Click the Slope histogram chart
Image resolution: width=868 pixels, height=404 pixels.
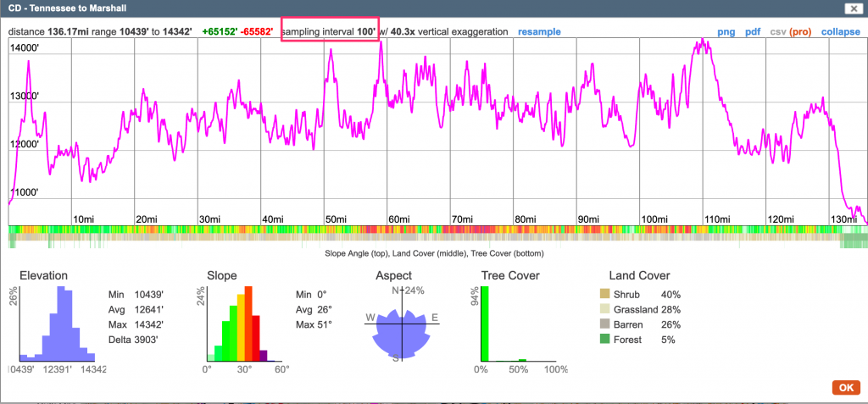pos(242,325)
